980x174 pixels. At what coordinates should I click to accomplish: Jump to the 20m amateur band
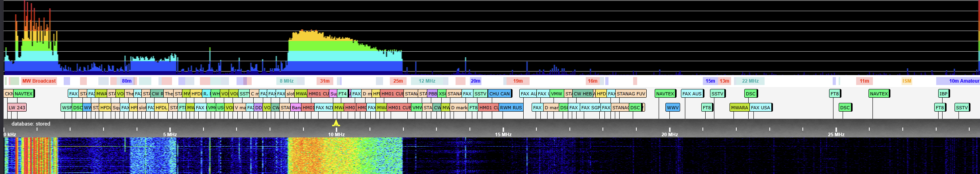click(475, 81)
